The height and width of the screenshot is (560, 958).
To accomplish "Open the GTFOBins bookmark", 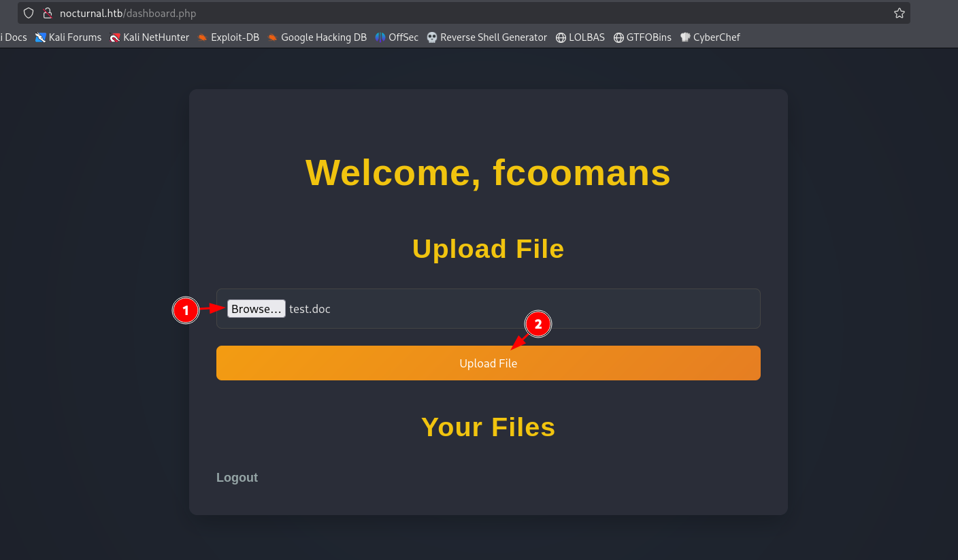I will pyautogui.click(x=642, y=37).
